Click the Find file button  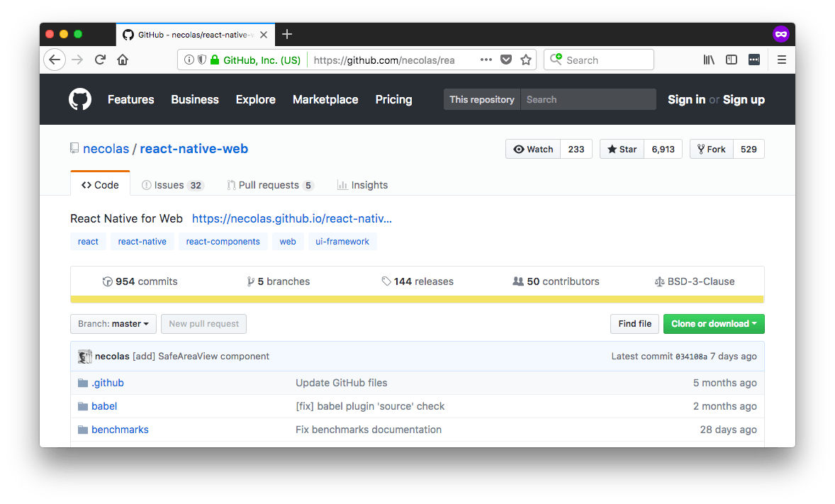[x=634, y=324]
